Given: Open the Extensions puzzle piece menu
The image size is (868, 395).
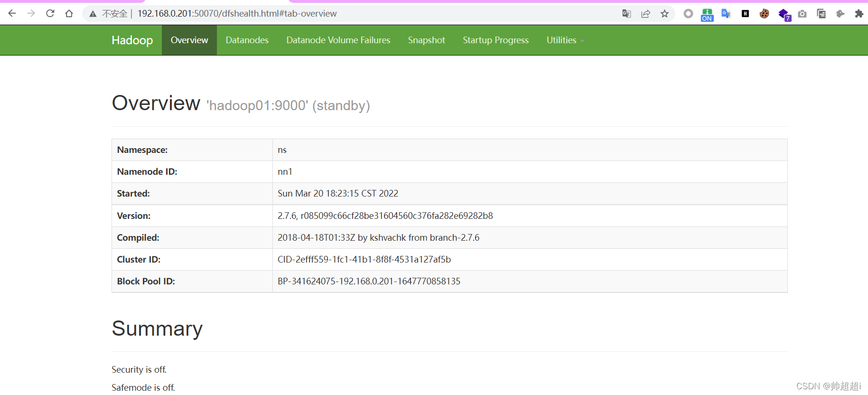Looking at the screenshot, I should (x=859, y=14).
